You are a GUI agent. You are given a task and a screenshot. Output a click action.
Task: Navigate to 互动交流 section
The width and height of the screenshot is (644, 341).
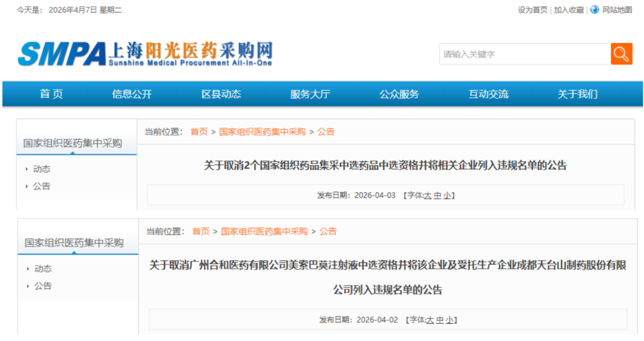click(x=488, y=94)
